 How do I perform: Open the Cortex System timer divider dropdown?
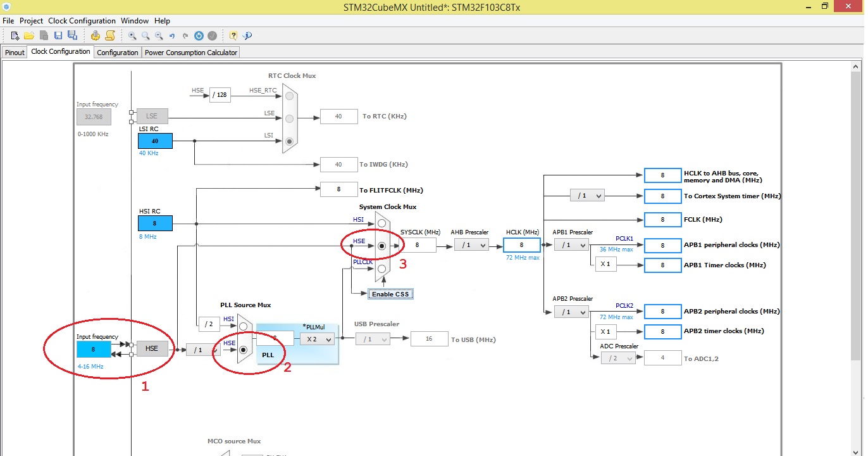point(586,196)
